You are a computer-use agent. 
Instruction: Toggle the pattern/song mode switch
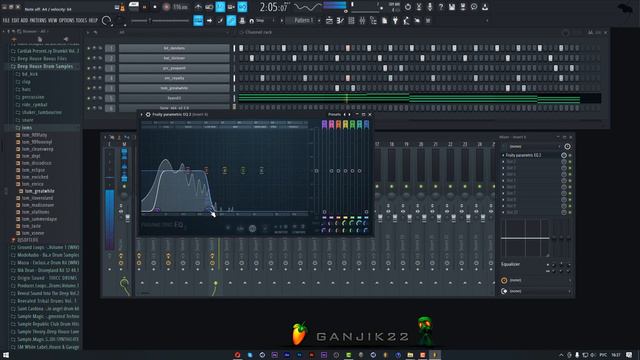point(133,7)
